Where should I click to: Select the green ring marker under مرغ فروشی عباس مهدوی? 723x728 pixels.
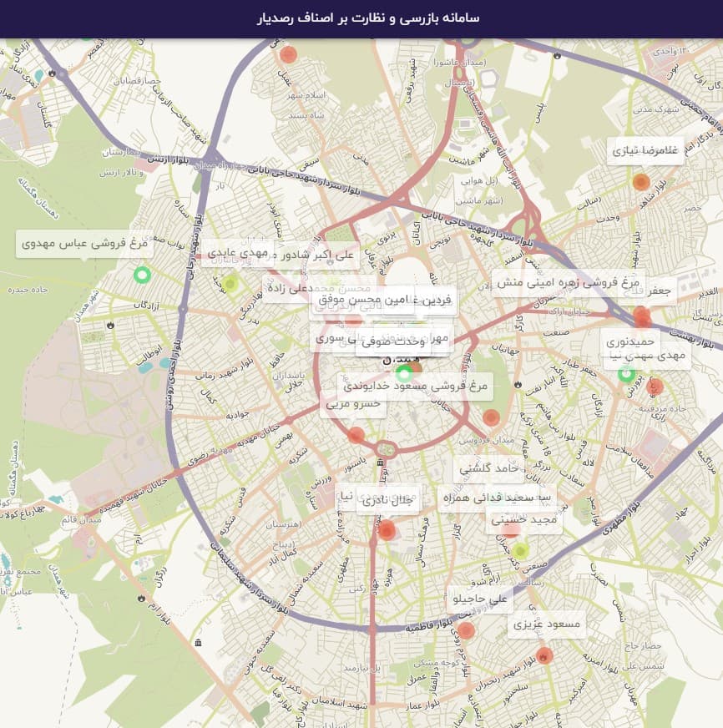142,276
